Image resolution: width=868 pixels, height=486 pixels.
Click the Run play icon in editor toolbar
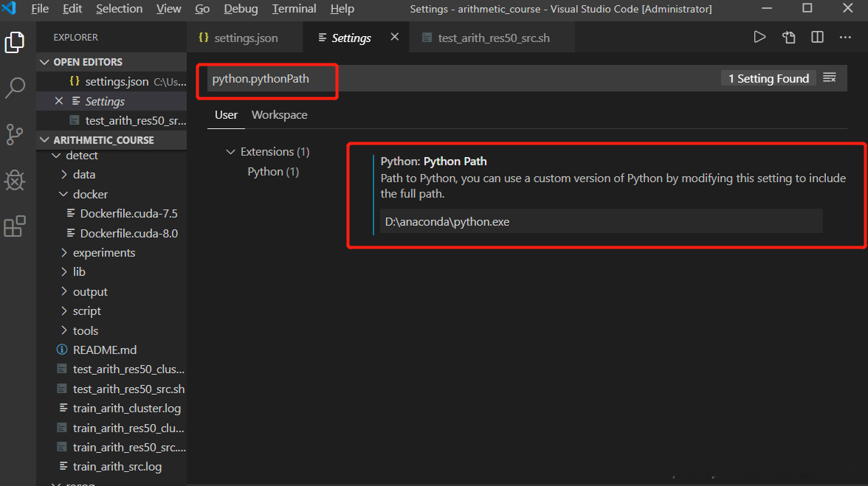tap(759, 38)
